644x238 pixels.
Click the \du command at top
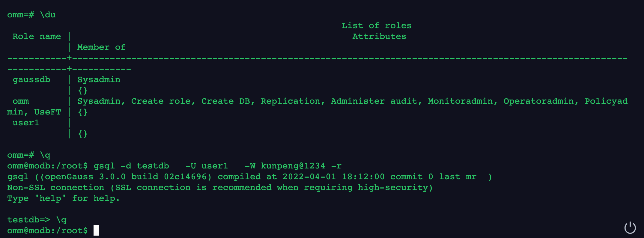pyautogui.click(x=48, y=15)
